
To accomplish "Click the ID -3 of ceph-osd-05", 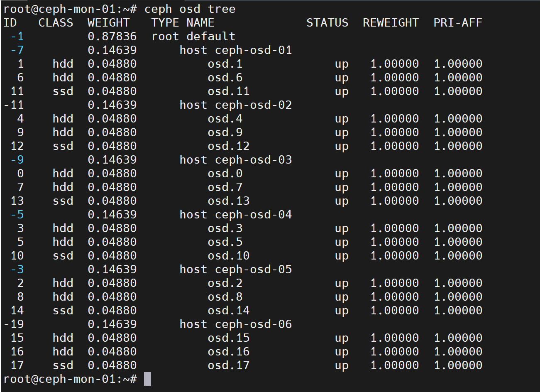I will 17,269.
